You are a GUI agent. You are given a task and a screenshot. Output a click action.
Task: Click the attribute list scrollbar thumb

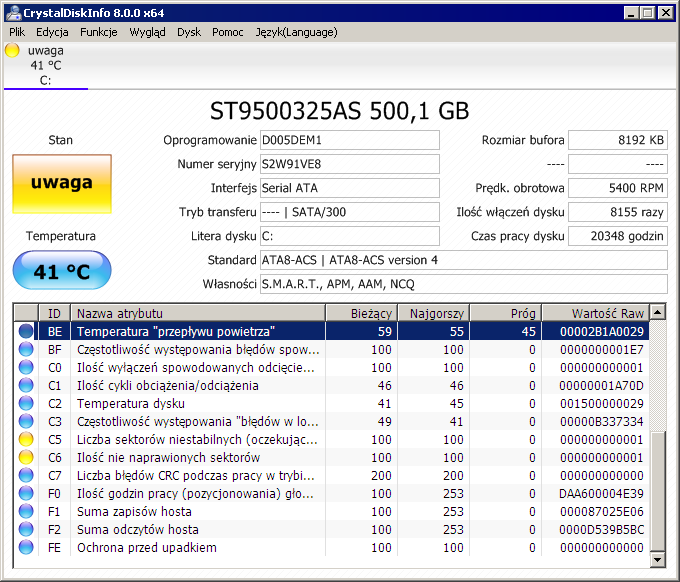click(658, 492)
